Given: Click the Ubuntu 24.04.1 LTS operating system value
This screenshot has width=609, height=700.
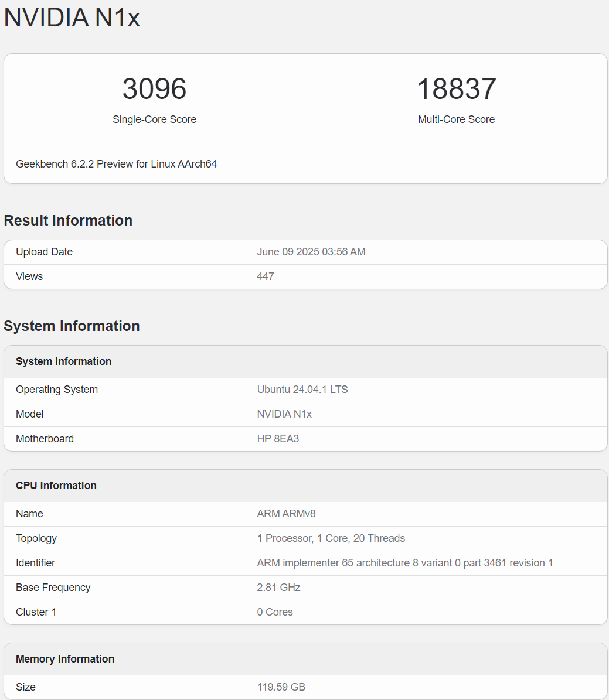Looking at the screenshot, I should click(302, 390).
